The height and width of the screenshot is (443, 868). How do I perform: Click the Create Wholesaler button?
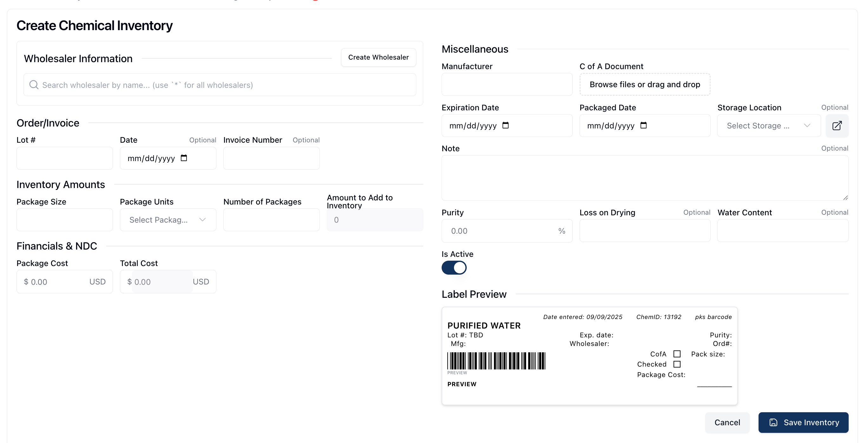tap(378, 57)
